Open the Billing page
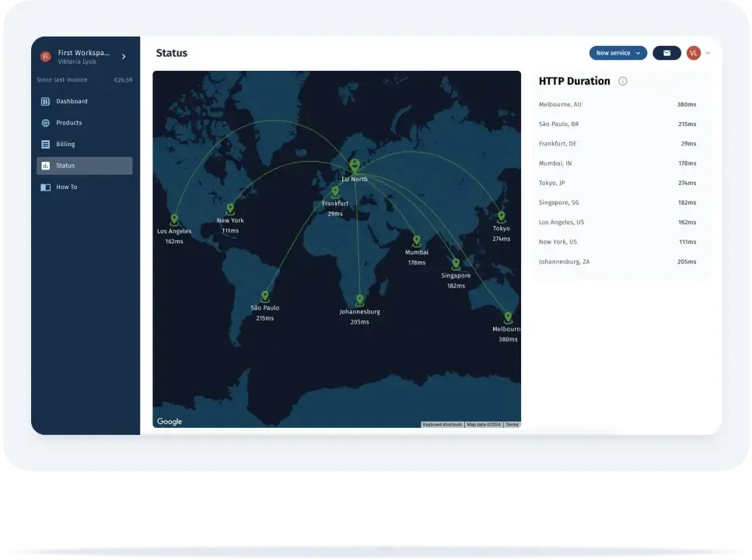Image resolution: width=752 pixels, height=560 pixels. (67, 144)
